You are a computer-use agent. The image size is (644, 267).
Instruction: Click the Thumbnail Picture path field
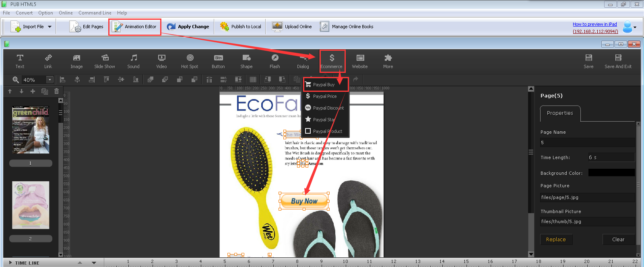coord(587,221)
